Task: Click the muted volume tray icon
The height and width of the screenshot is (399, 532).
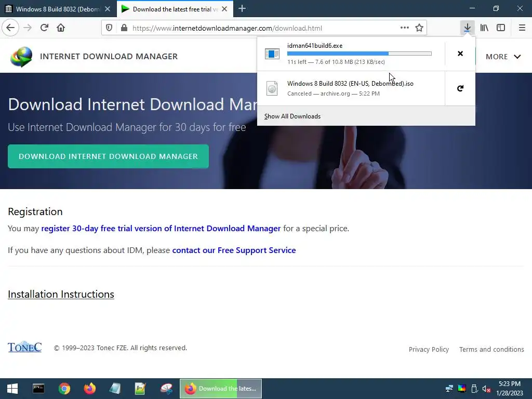Action: tap(486, 389)
